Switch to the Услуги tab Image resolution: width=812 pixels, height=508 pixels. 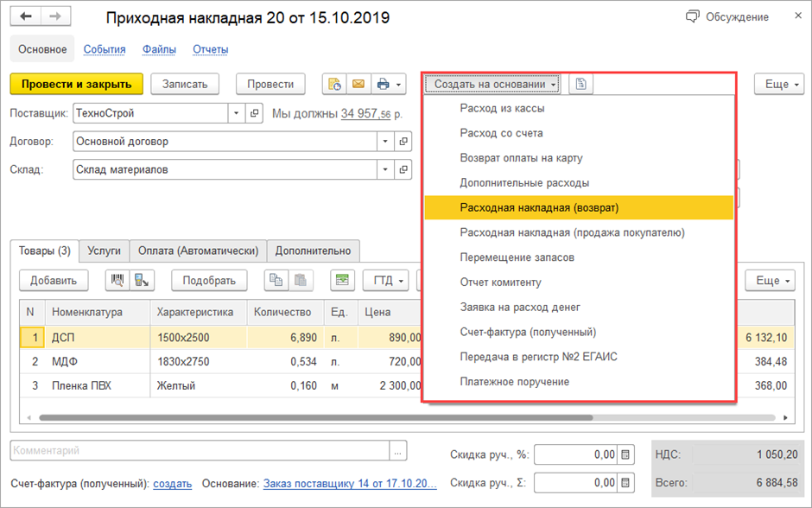[104, 251]
